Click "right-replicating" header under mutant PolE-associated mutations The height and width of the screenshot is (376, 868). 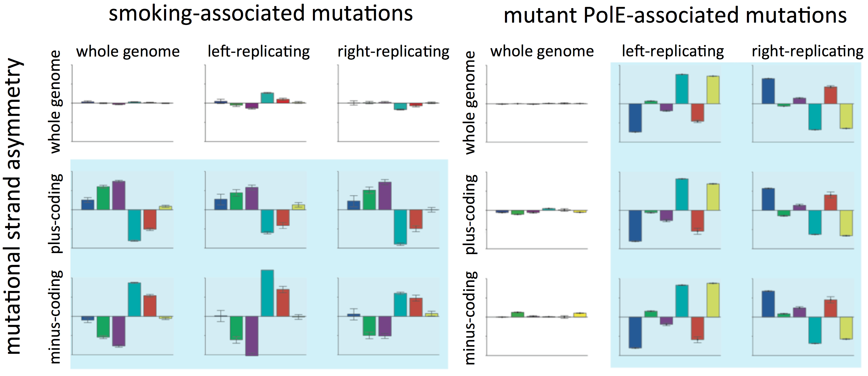click(x=807, y=52)
